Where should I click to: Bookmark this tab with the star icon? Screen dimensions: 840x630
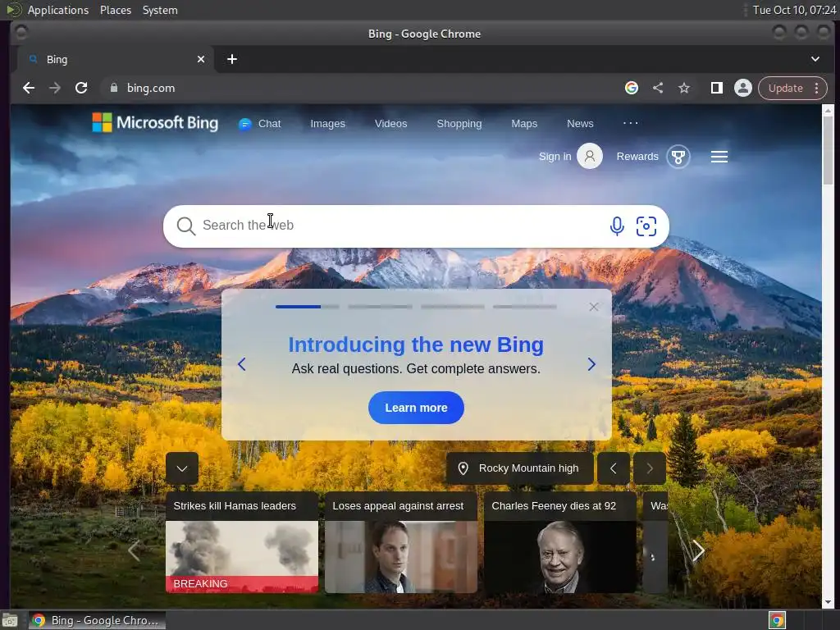click(x=684, y=88)
